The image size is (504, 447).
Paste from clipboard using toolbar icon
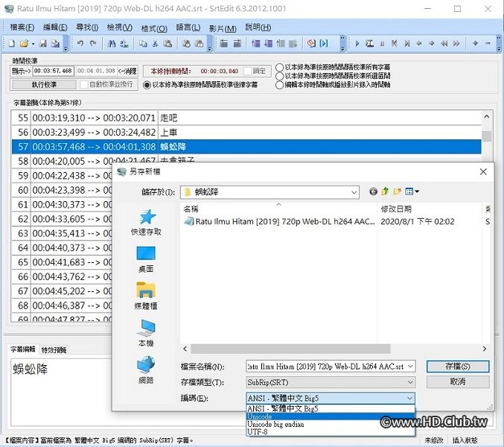[x=168, y=43]
